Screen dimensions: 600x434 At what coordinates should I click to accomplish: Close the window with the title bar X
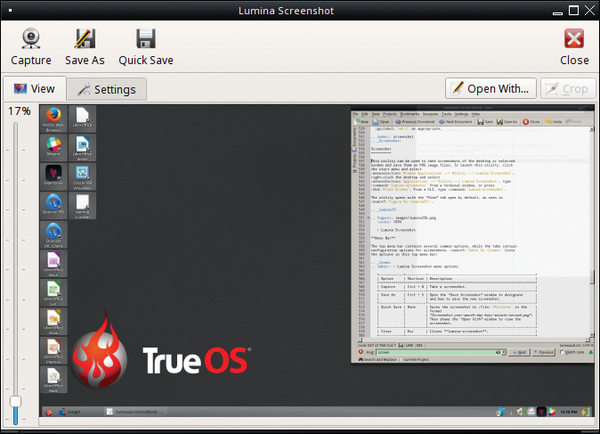(x=590, y=10)
